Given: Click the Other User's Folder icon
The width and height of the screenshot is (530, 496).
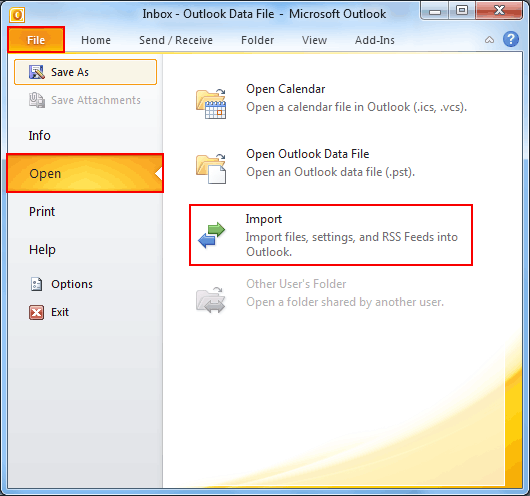Looking at the screenshot, I should [211, 300].
